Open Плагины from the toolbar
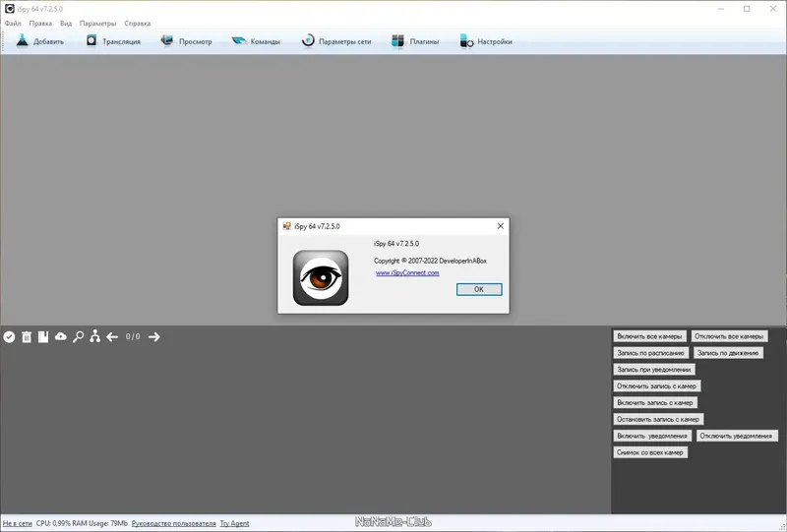The image size is (787, 532). pyautogui.click(x=415, y=41)
